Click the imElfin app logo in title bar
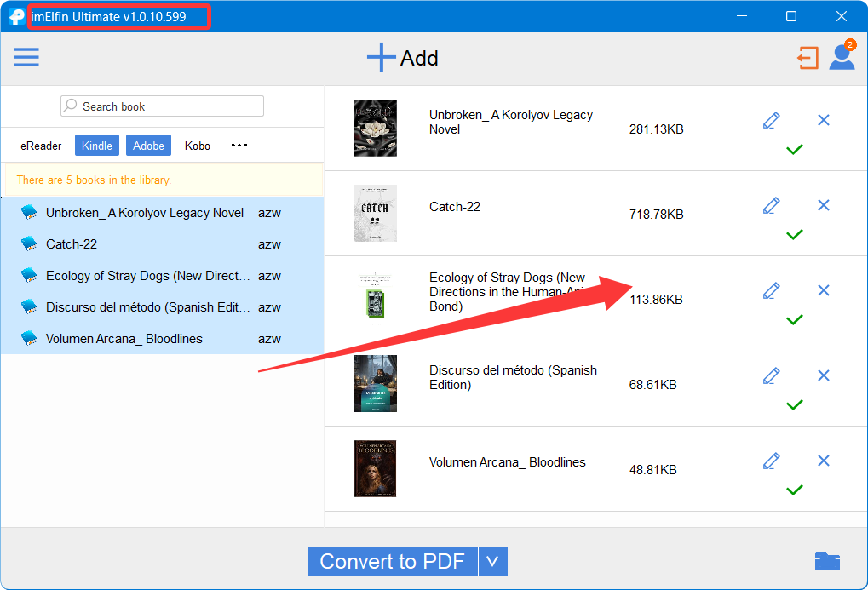The height and width of the screenshot is (590, 868). coord(16,17)
